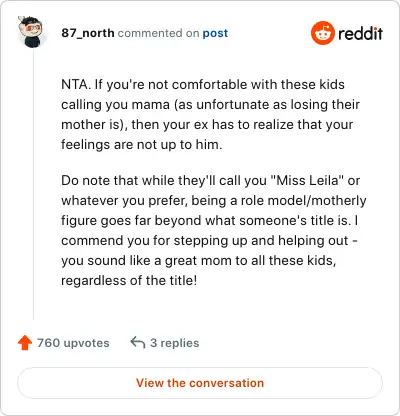This screenshot has height=416, width=400.
Task: Open the 3 replies link
Action: point(175,343)
